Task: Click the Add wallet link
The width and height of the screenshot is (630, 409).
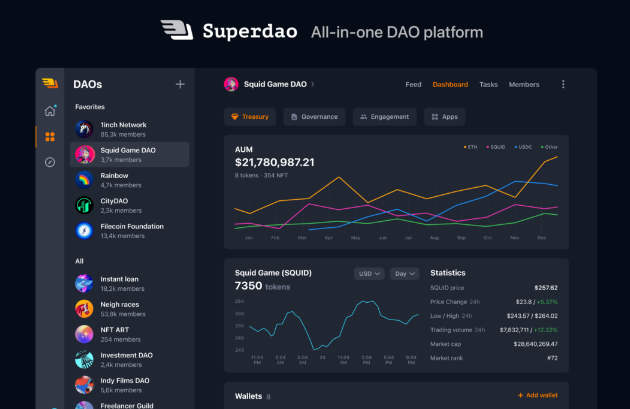Action: 538,395
